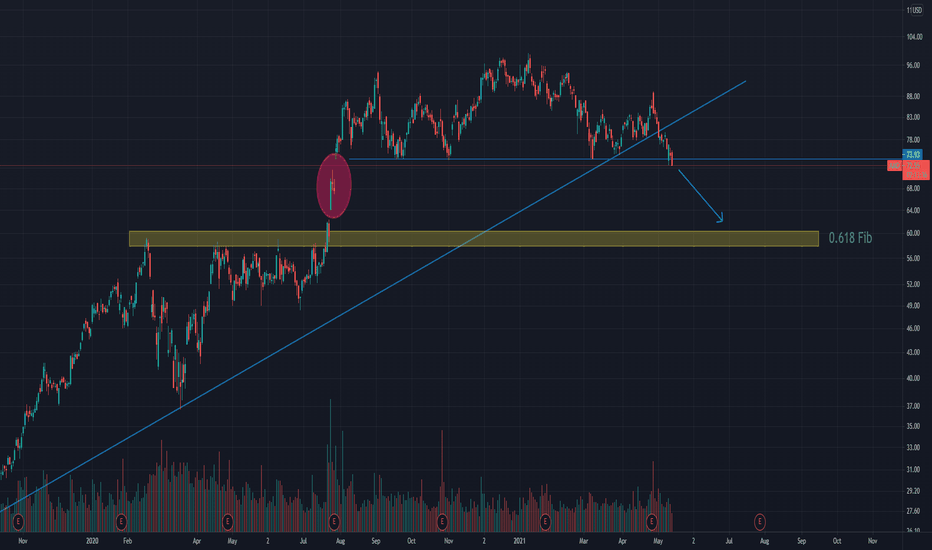Image resolution: width=932 pixels, height=550 pixels.
Task: Click the 40.00 price axis label
Action: [x=914, y=378]
